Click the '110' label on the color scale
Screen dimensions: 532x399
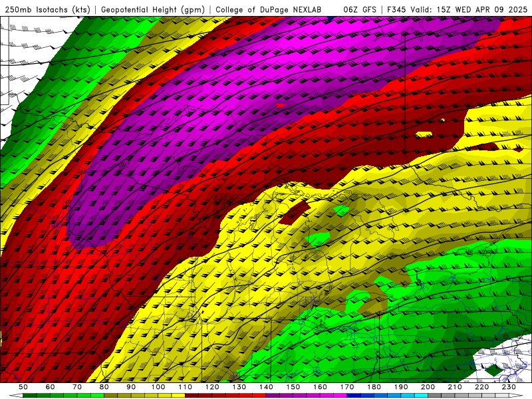click(186, 387)
